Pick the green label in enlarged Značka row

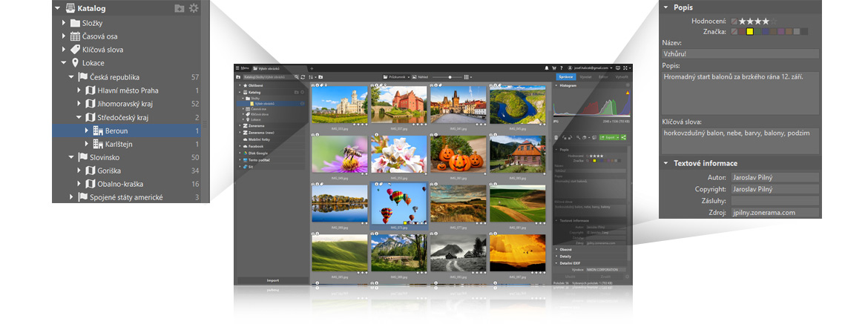[758, 32]
